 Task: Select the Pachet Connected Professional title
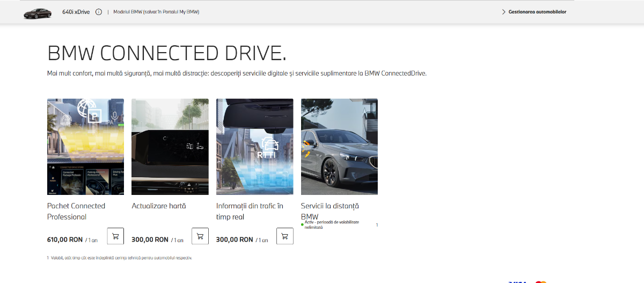tap(76, 212)
